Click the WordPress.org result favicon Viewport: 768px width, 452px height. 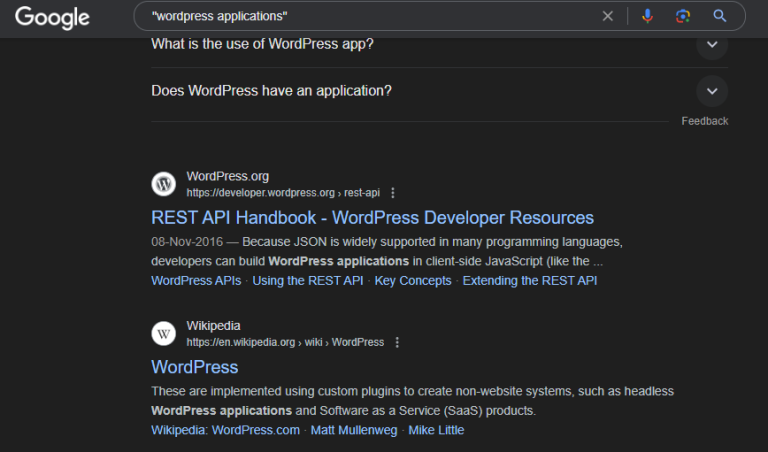tap(163, 184)
